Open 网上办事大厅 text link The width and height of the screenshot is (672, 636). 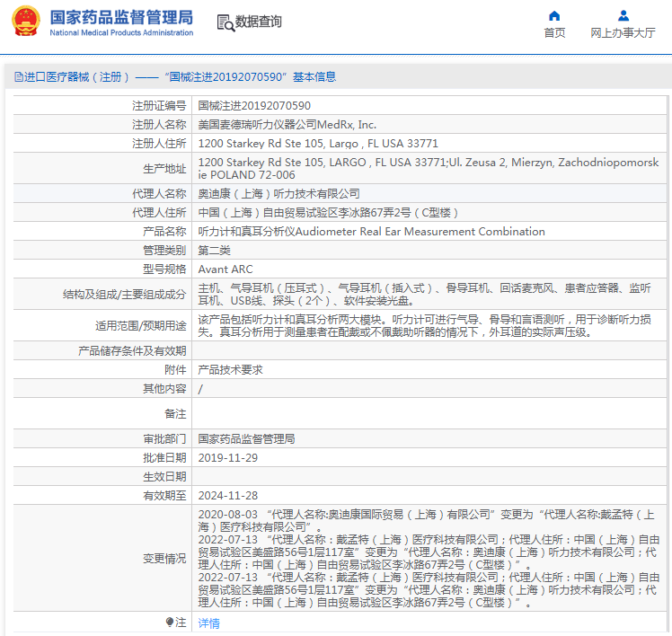point(623,33)
